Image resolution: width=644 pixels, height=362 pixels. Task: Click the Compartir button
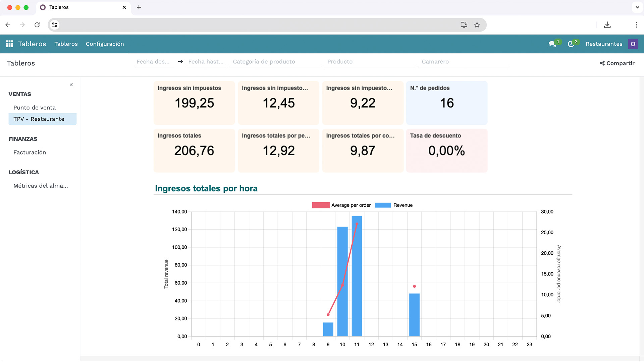[x=617, y=63]
